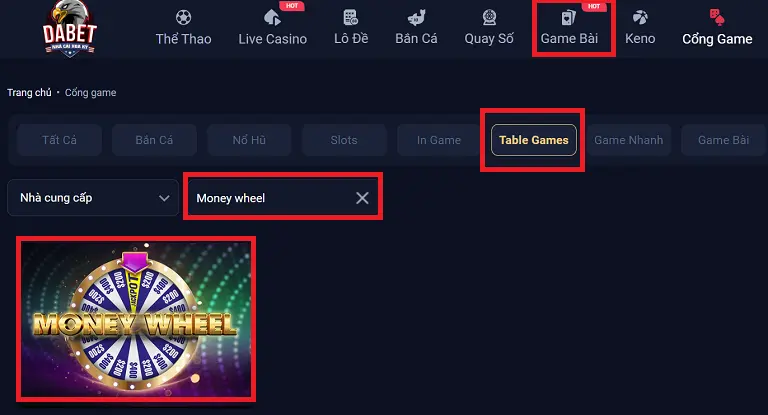768x415 pixels.
Task: Select the Slots category tab
Action: [x=344, y=140]
